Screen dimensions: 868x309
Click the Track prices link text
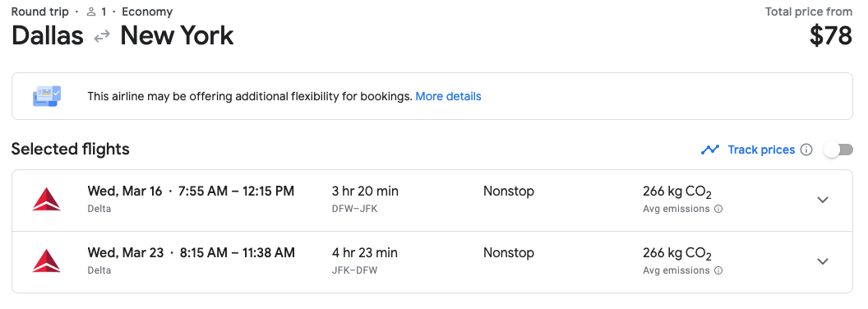[761, 150]
